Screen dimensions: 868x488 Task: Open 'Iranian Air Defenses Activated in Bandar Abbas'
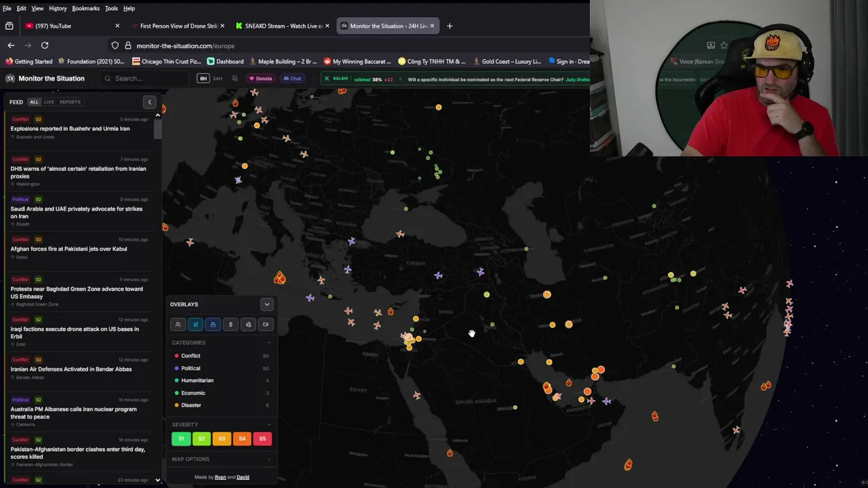[71, 369]
